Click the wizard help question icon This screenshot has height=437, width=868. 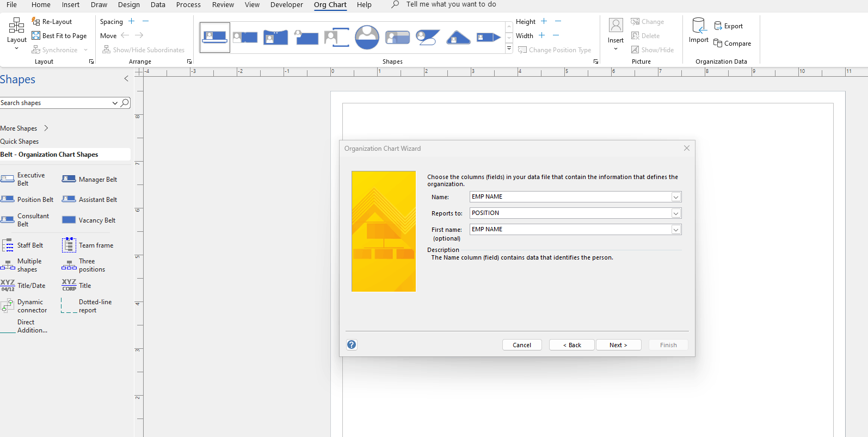352,344
